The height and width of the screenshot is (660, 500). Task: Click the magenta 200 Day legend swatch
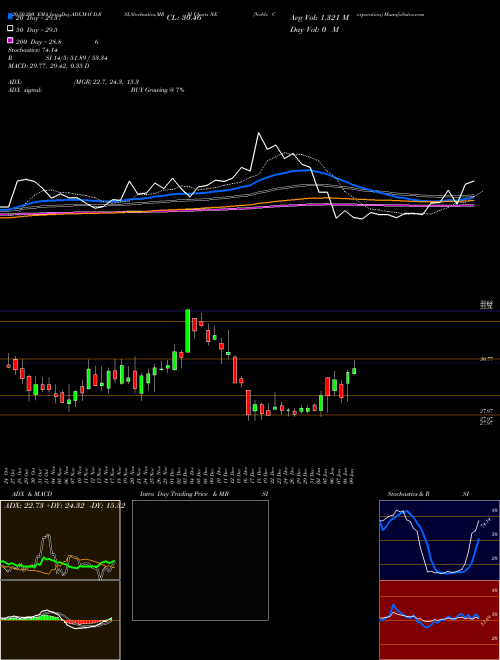coord(10,41)
